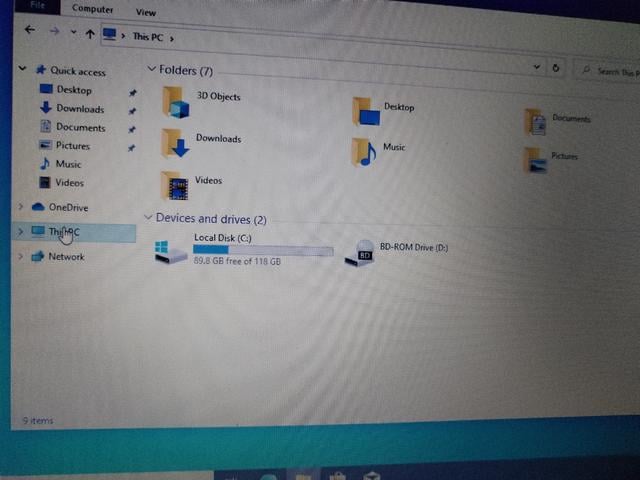The height and width of the screenshot is (480, 640).
Task: Click the Up directory arrow
Action: (x=90, y=34)
